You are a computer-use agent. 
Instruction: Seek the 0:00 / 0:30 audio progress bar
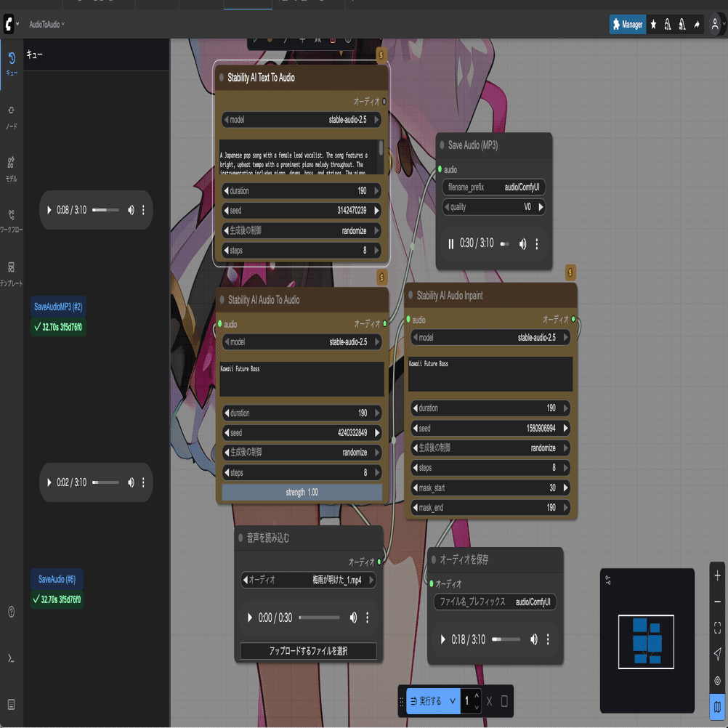click(320, 618)
